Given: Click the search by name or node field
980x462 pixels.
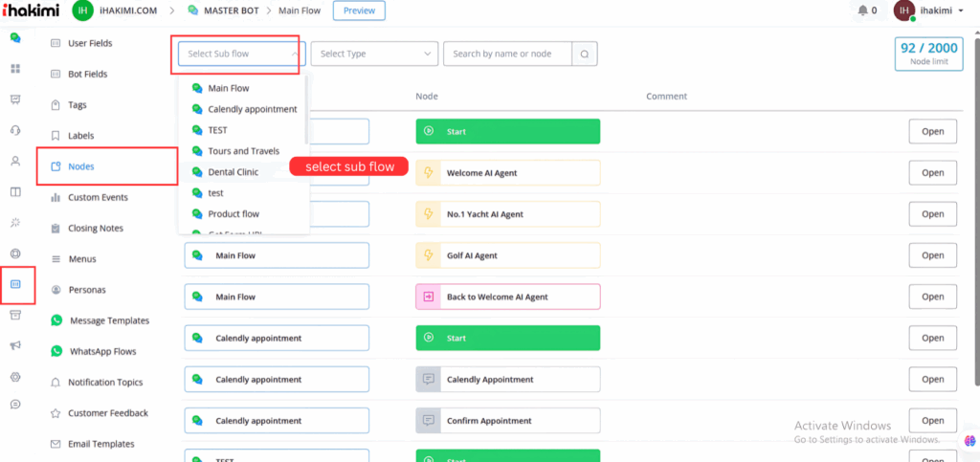Looking at the screenshot, I should (x=507, y=55).
